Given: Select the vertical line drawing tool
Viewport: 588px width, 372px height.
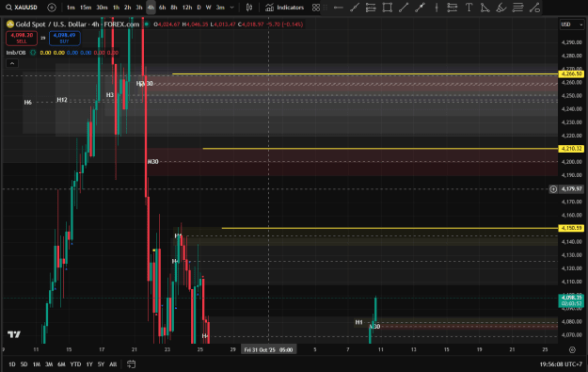Looking at the screenshot, I should click(437, 8).
